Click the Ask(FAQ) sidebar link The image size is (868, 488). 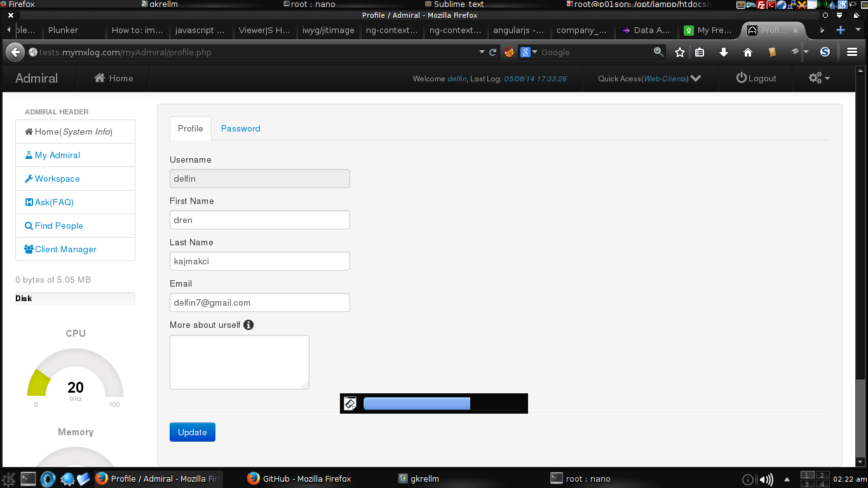coord(54,202)
